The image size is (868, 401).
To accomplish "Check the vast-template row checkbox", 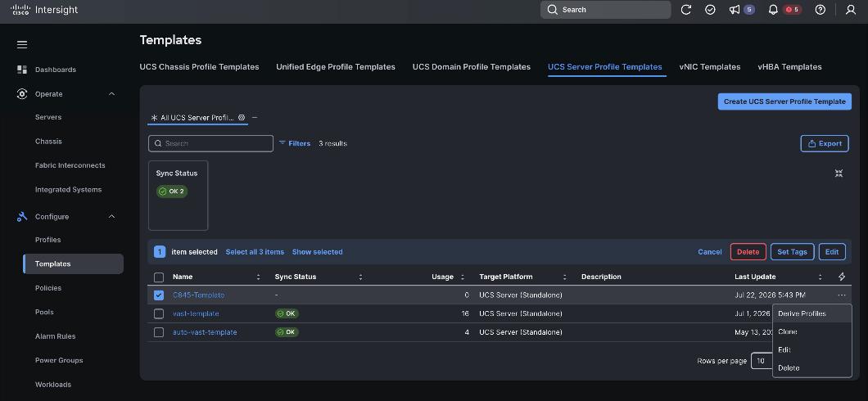I will (159, 313).
